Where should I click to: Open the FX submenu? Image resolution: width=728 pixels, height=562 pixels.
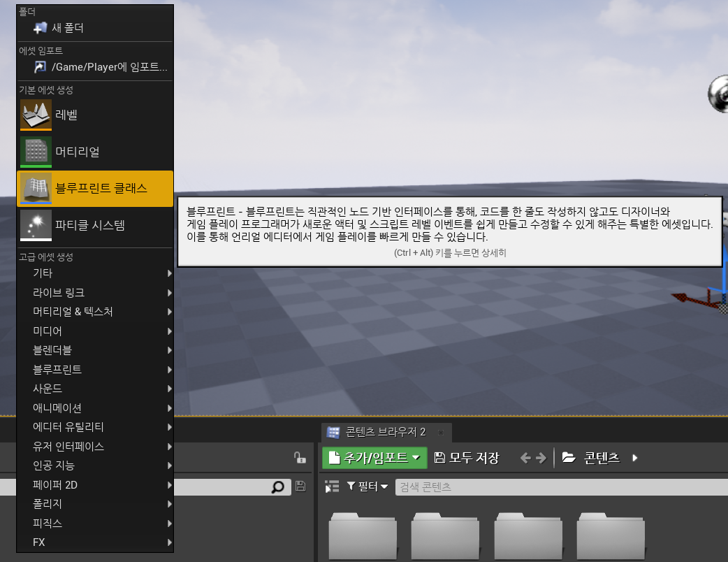[95, 542]
